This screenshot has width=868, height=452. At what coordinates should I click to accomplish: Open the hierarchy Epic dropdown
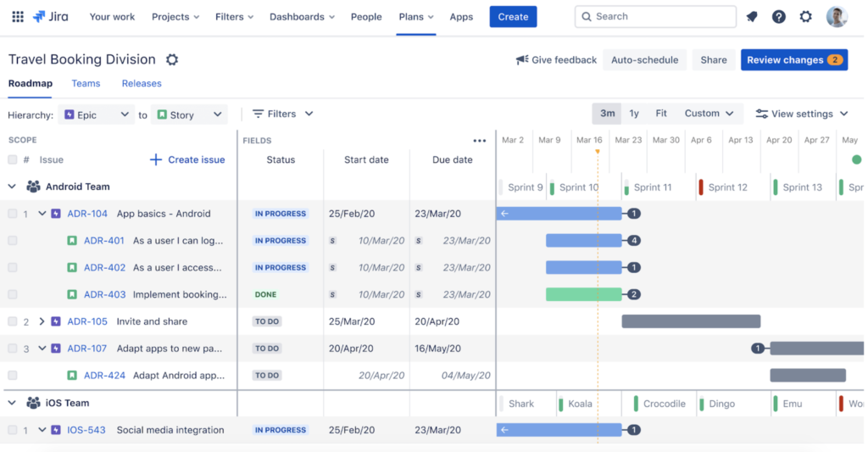click(97, 114)
